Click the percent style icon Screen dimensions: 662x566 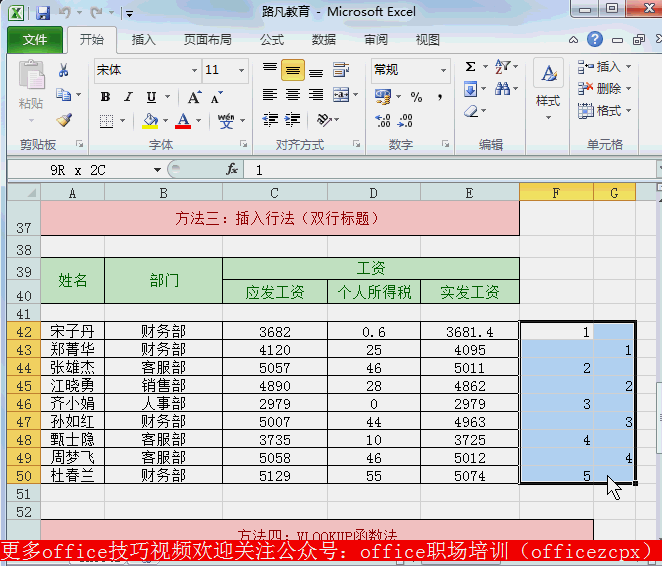click(x=416, y=97)
